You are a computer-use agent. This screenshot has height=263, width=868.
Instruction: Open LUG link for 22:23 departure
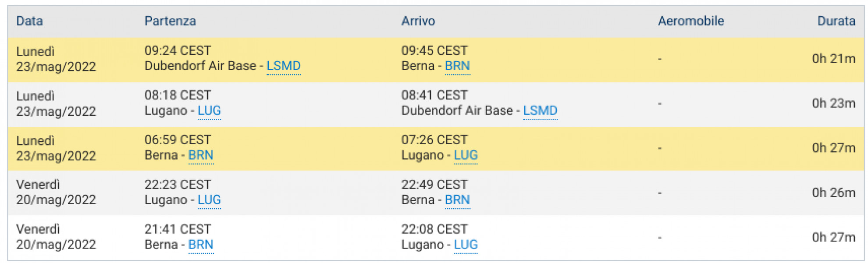(x=209, y=200)
